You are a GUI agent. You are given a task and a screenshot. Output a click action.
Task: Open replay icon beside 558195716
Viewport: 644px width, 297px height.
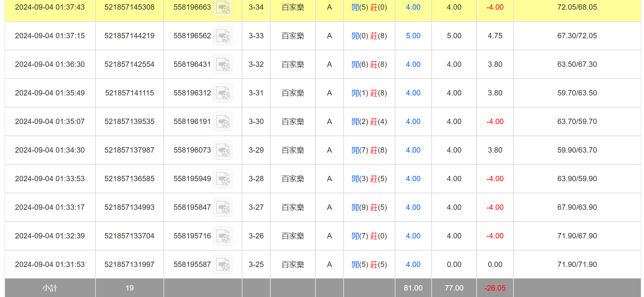tap(223, 236)
